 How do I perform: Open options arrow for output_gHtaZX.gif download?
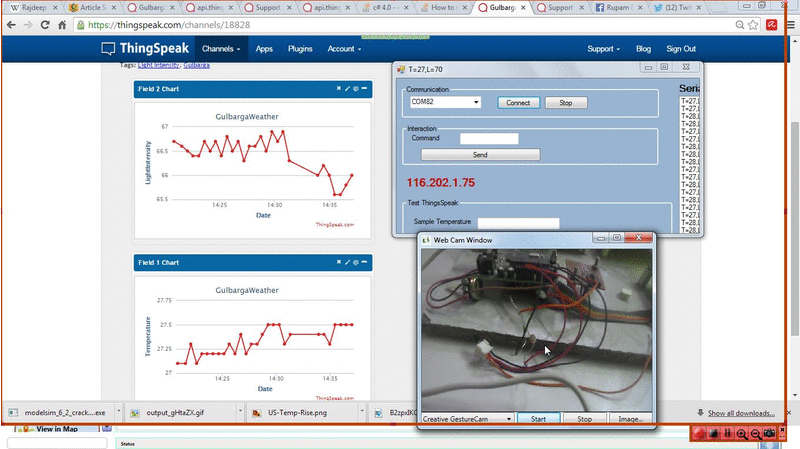[240, 412]
